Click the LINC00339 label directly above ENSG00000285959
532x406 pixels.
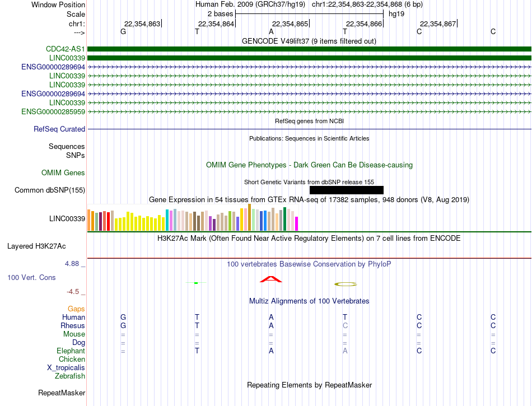click(x=67, y=103)
